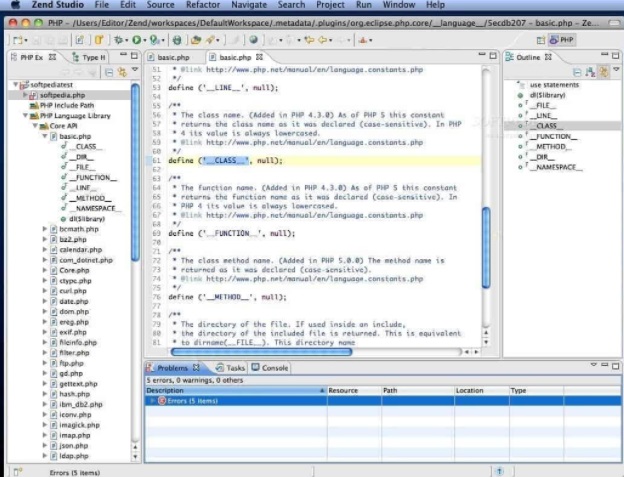Image resolution: width=624 pixels, height=477 pixels.
Task: Click the Location column header
Action: 482,391
